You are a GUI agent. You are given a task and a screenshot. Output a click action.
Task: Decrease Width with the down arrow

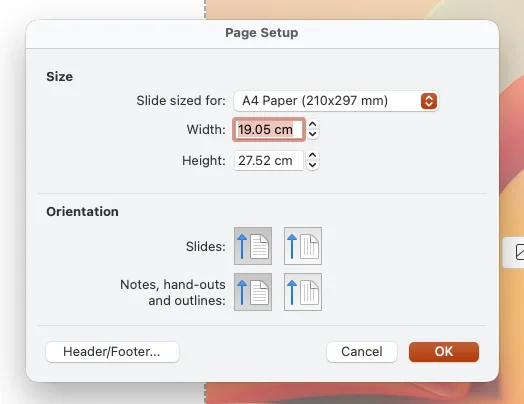point(312,134)
